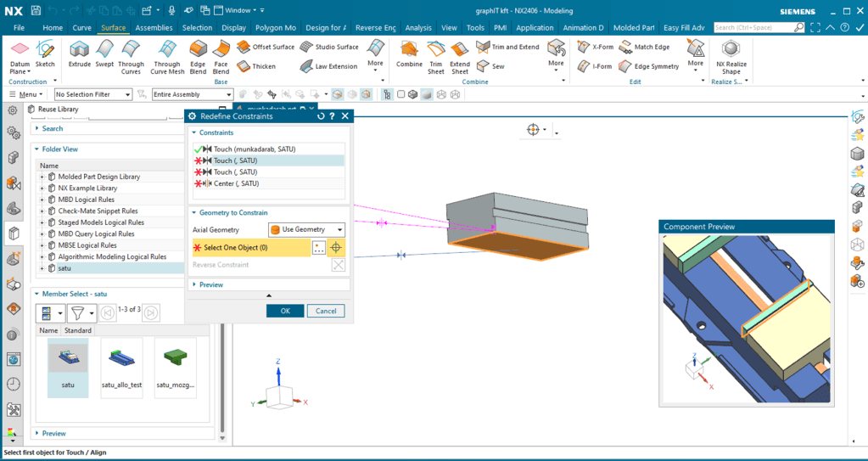
Task: Click the OK button
Action: coord(285,311)
